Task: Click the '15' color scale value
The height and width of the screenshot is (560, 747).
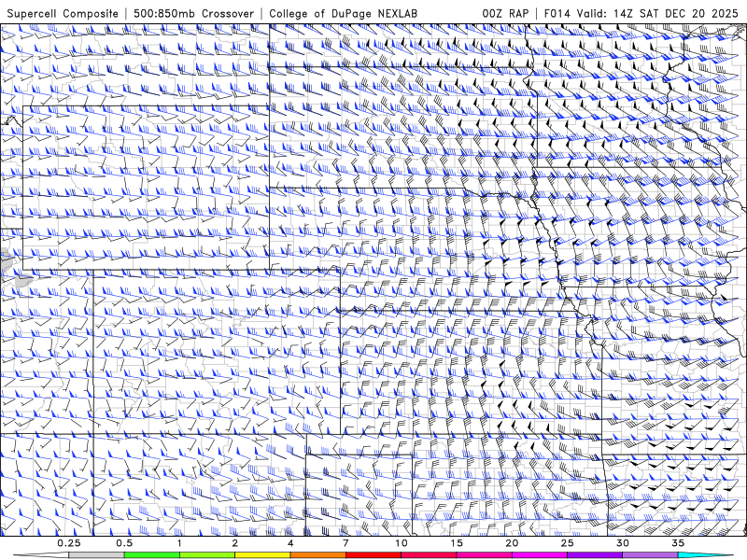Action: click(x=457, y=543)
